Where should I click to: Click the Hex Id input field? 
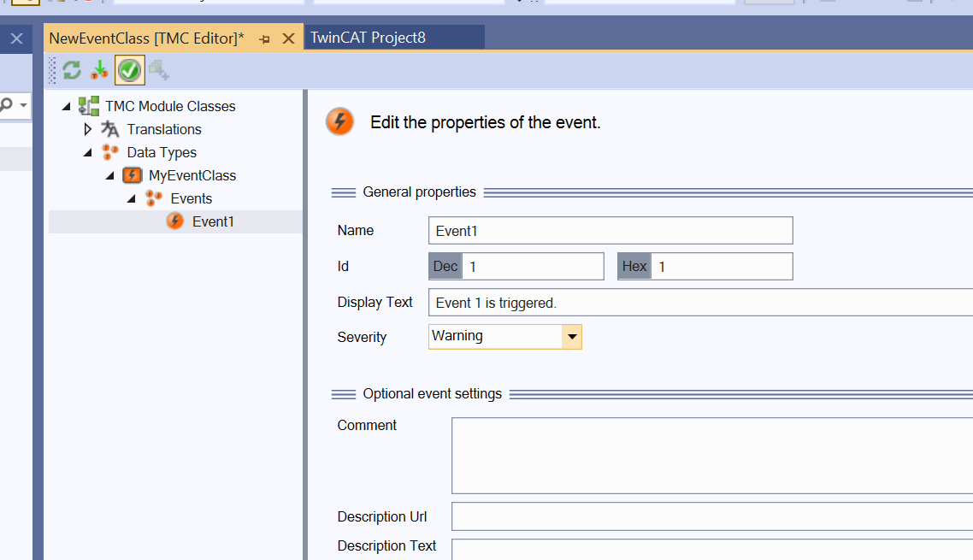pos(722,267)
